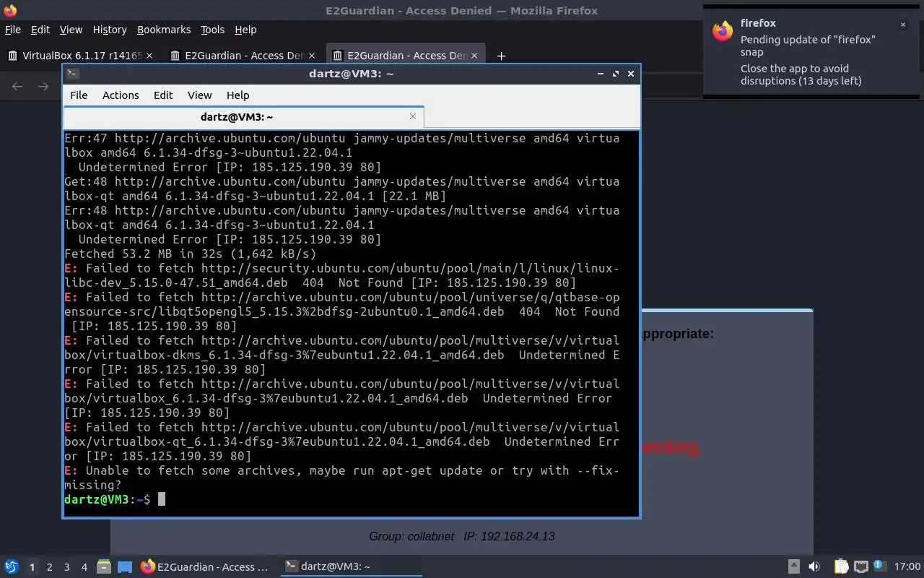Activate dartz@VM3 terminal taskbar entry
Image resolution: width=924 pixels, height=578 pixels.
point(350,567)
